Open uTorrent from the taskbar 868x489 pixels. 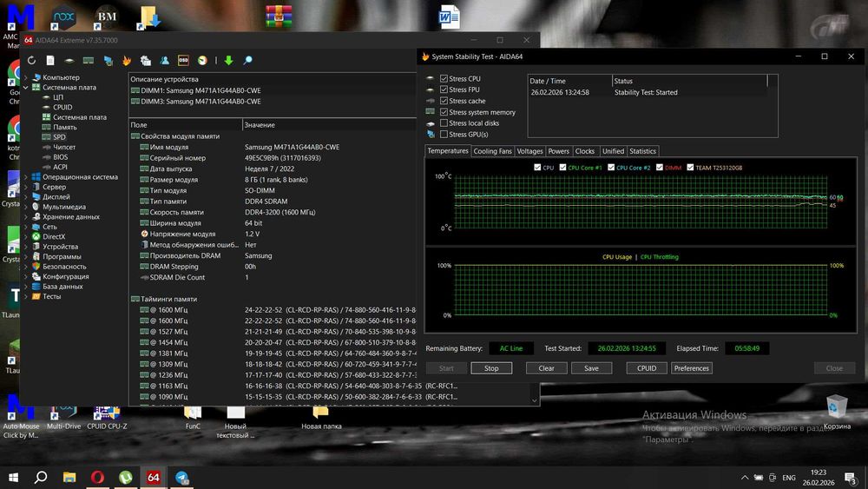[126, 477]
